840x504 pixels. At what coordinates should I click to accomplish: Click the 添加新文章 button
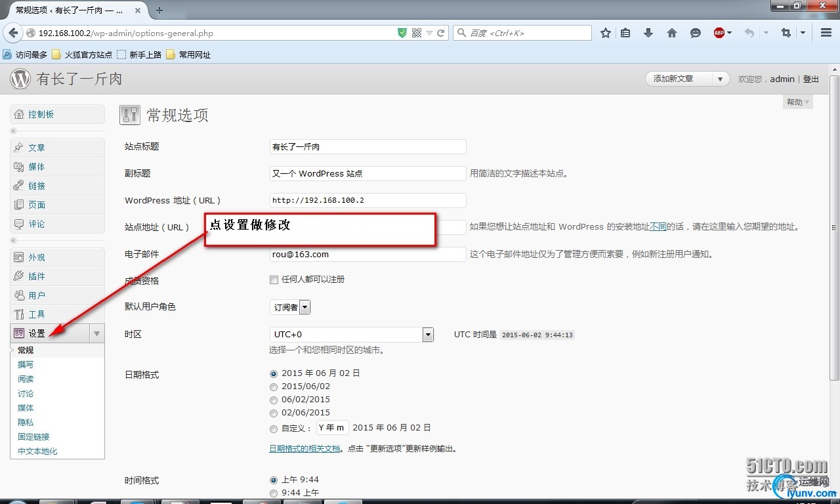point(679,79)
